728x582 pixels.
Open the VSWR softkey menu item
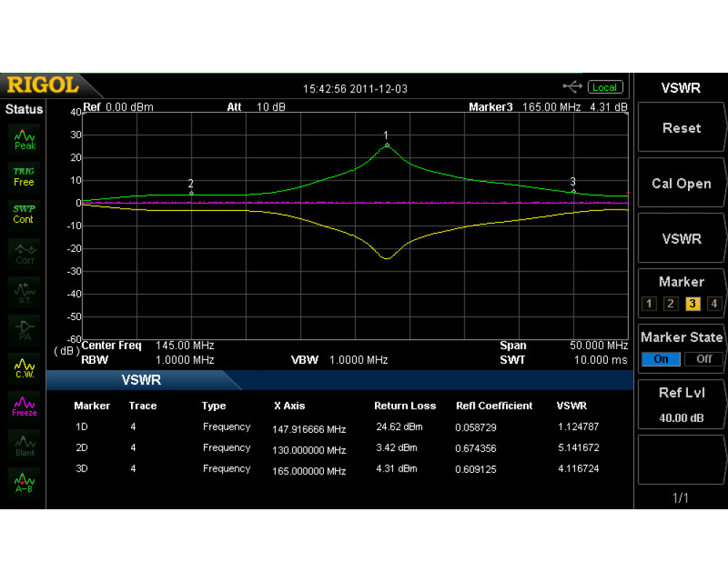click(681, 239)
